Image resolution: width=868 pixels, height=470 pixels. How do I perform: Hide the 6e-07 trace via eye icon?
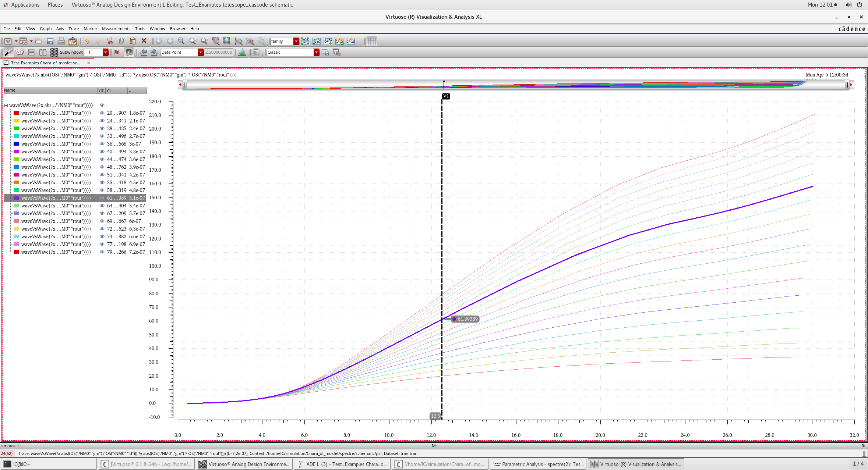(x=102, y=221)
